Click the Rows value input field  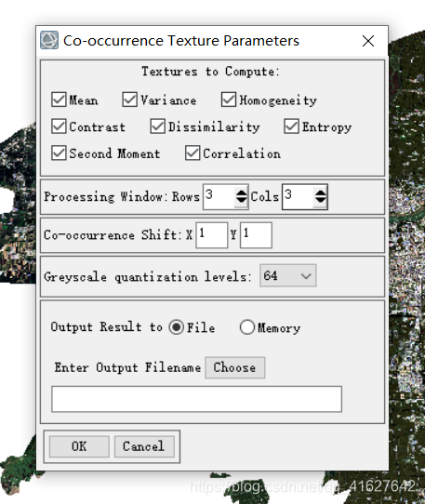[219, 197]
